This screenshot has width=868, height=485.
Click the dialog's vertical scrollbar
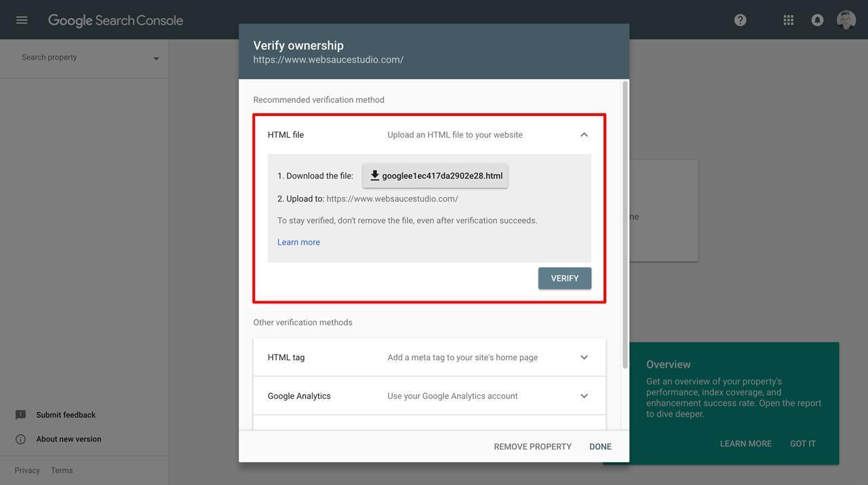(x=625, y=224)
